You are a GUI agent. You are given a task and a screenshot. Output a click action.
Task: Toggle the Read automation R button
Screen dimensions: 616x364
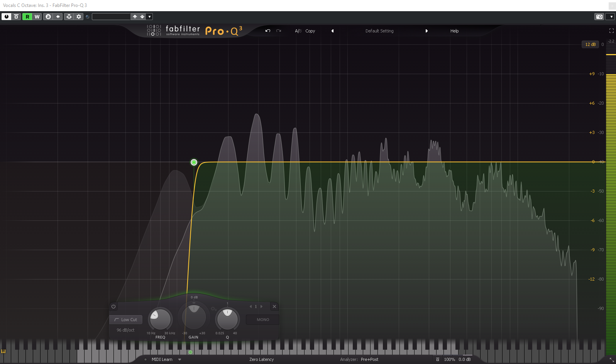27,17
